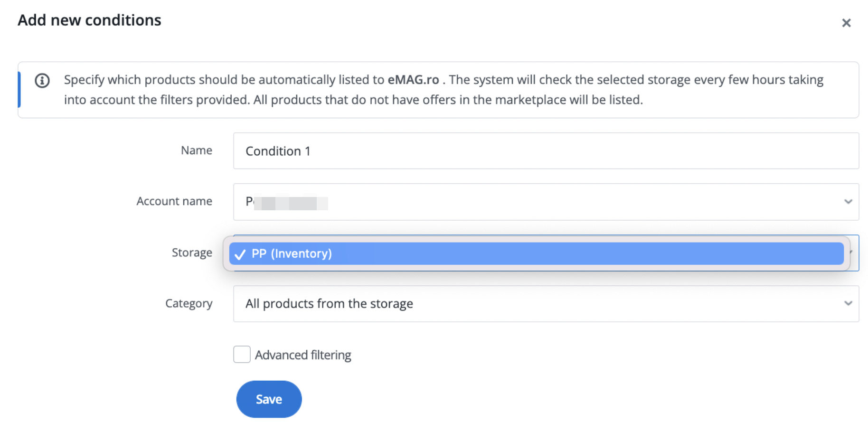Image resolution: width=868 pixels, height=431 pixels.
Task: Click the Account name chevron arrow
Action: [848, 202]
